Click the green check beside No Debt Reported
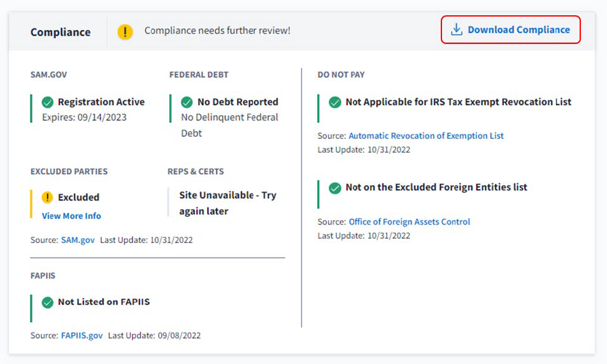Viewport: 607px width, 364px height. pyautogui.click(x=187, y=102)
